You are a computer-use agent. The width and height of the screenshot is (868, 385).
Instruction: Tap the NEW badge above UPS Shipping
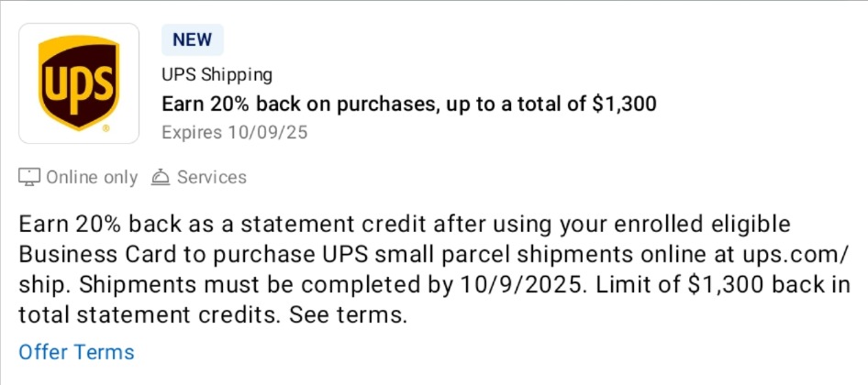click(192, 39)
